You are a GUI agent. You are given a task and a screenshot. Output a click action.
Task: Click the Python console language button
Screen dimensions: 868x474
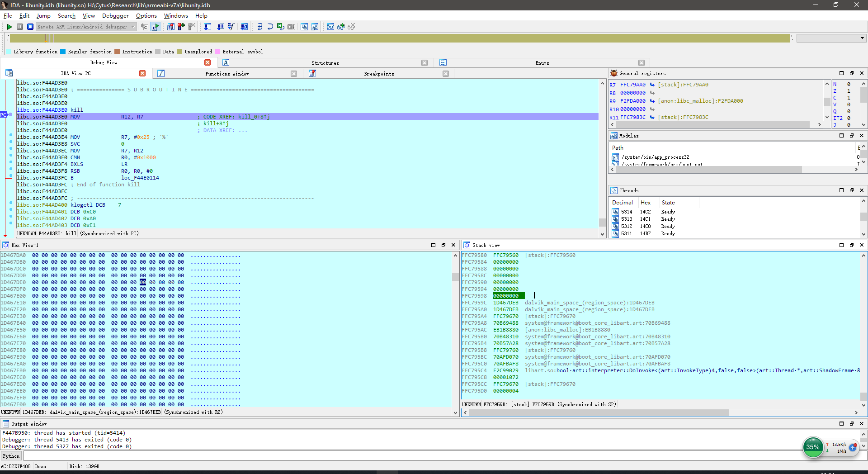coord(11,456)
